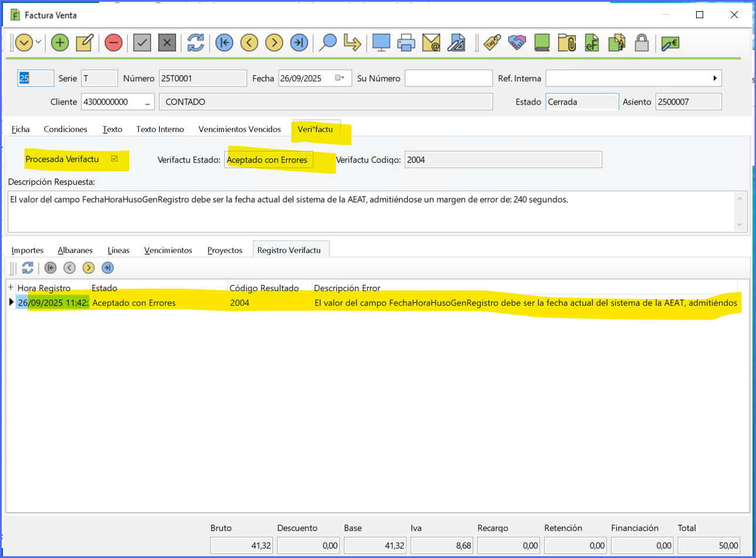
Task: Click the Código Resultado column header
Action: click(269, 288)
